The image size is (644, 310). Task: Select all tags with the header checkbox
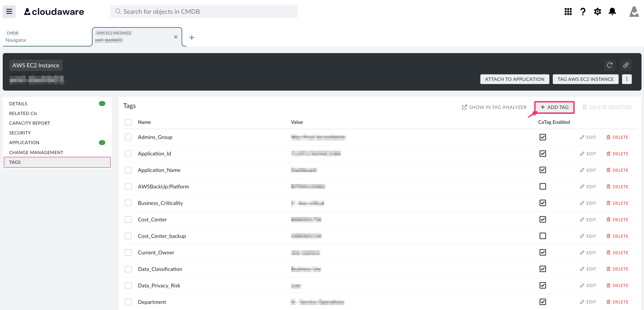(x=128, y=122)
